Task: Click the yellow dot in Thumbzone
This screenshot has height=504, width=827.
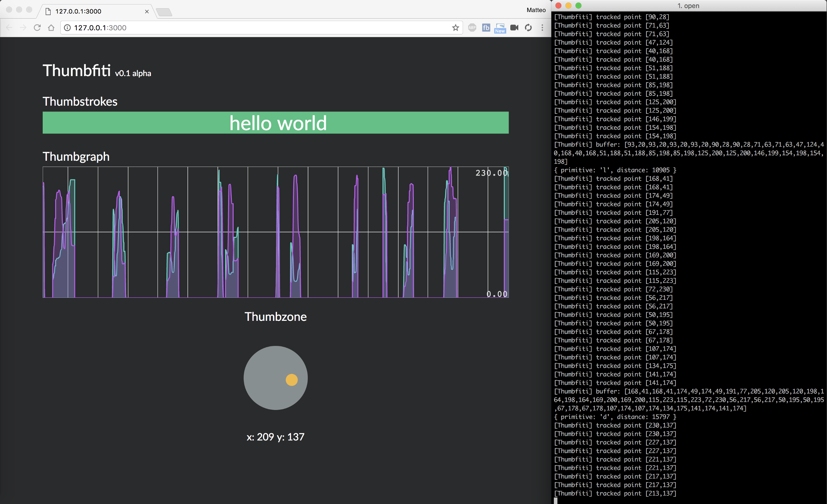Action: [x=292, y=380]
